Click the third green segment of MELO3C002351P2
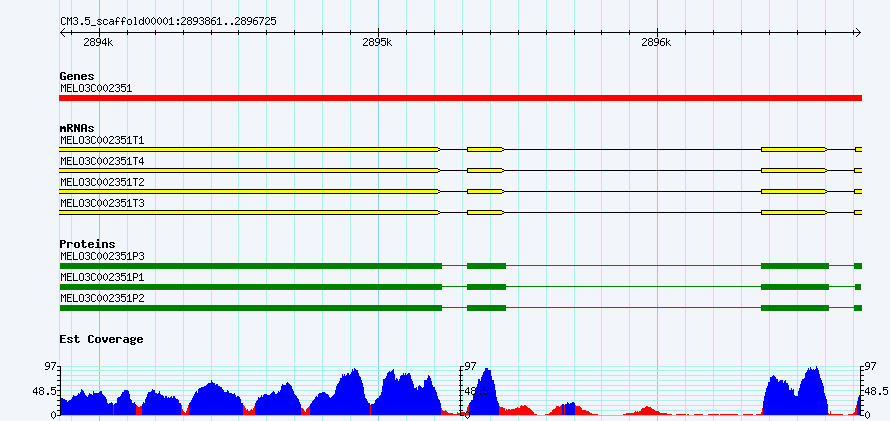Image resolution: width=890 pixels, height=421 pixels. tap(795, 308)
